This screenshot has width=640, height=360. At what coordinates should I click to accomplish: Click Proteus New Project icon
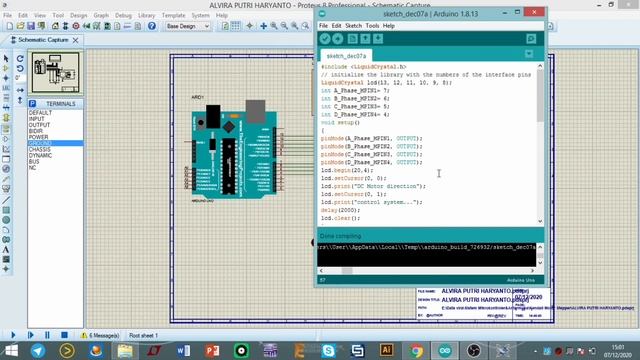[x=9, y=26]
